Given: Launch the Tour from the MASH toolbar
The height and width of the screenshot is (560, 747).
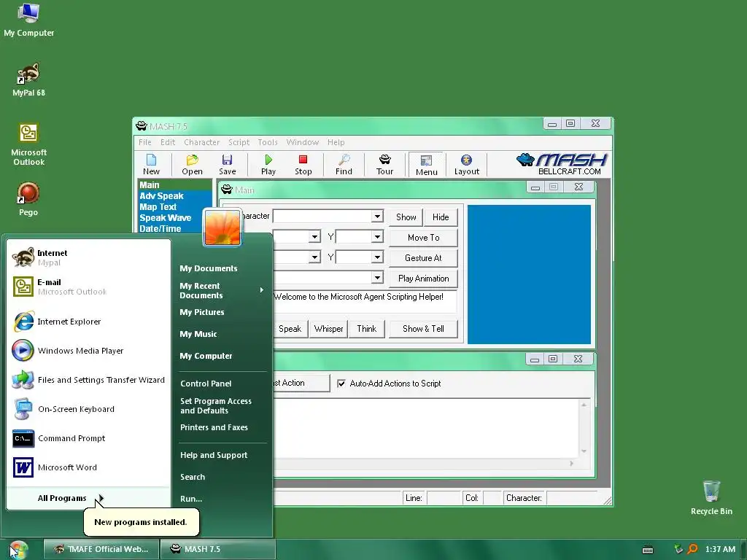Looking at the screenshot, I should 384,165.
